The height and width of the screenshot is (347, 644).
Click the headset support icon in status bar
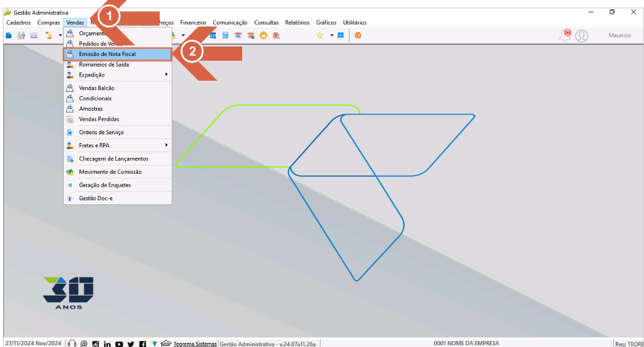point(72,343)
